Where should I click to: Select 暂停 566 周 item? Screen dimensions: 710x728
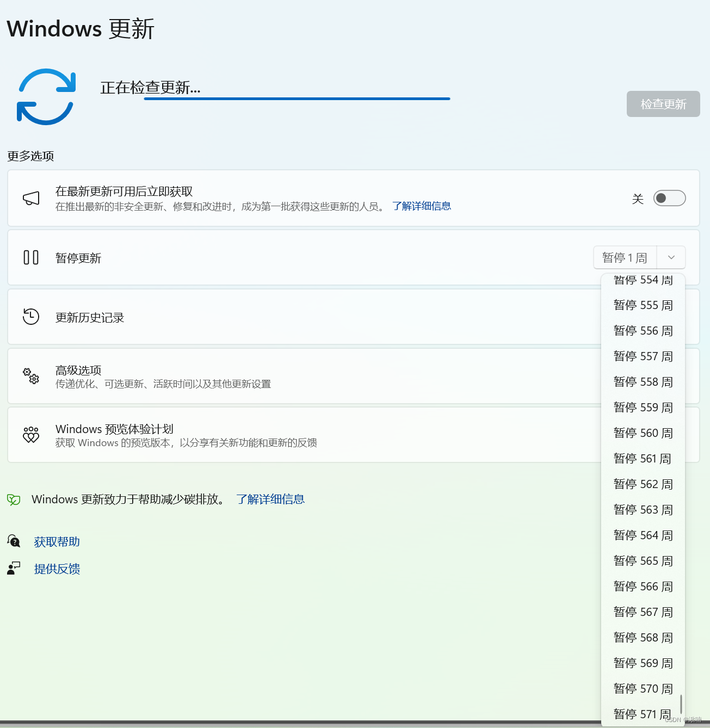point(643,587)
